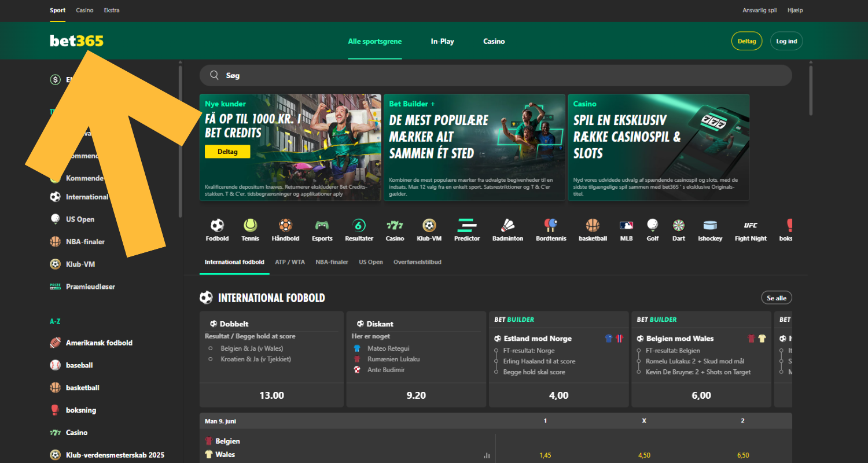Select 1,45 odds for Belgien win
Screen dimensions: 868x463
(x=545, y=455)
